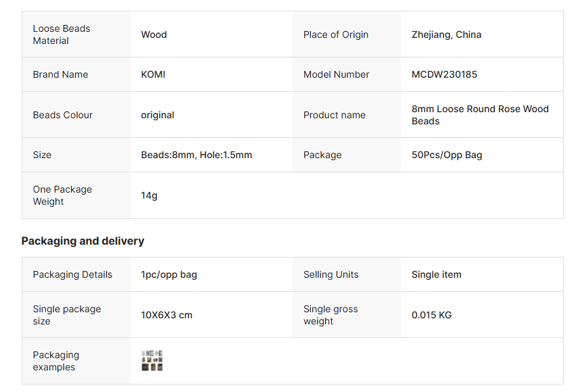Click the "Loose Beads Material" label
580x392 pixels.
pyautogui.click(x=62, y=34)
